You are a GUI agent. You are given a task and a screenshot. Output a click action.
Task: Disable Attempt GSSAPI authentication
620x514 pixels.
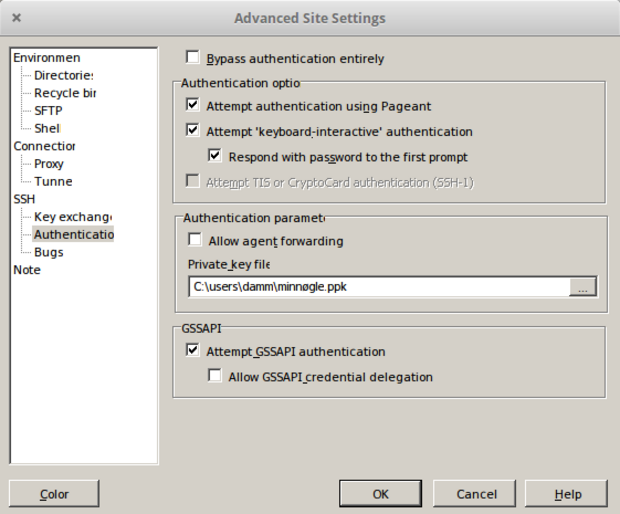193,351
